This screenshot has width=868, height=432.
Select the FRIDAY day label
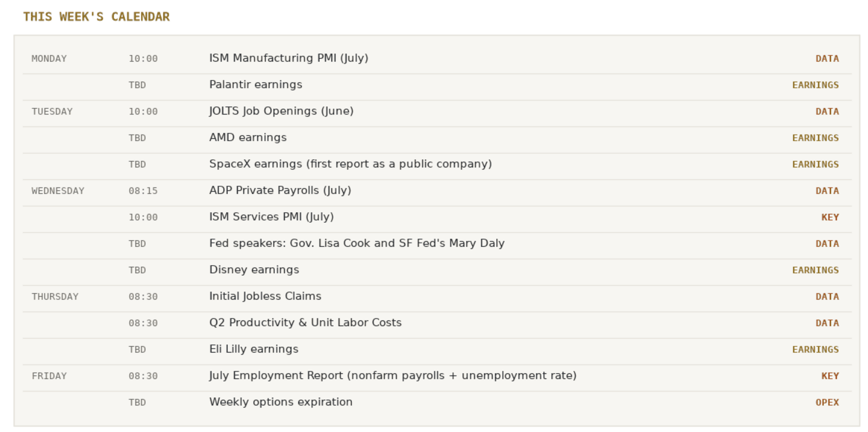tap(49, 376)
